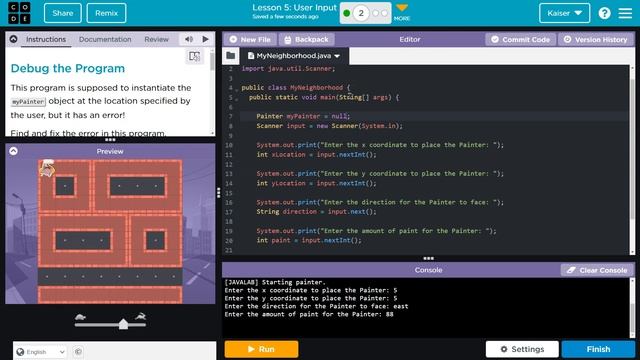Click the New File button
The width and height of the screenshot is (640, 360).
[250, 40]
